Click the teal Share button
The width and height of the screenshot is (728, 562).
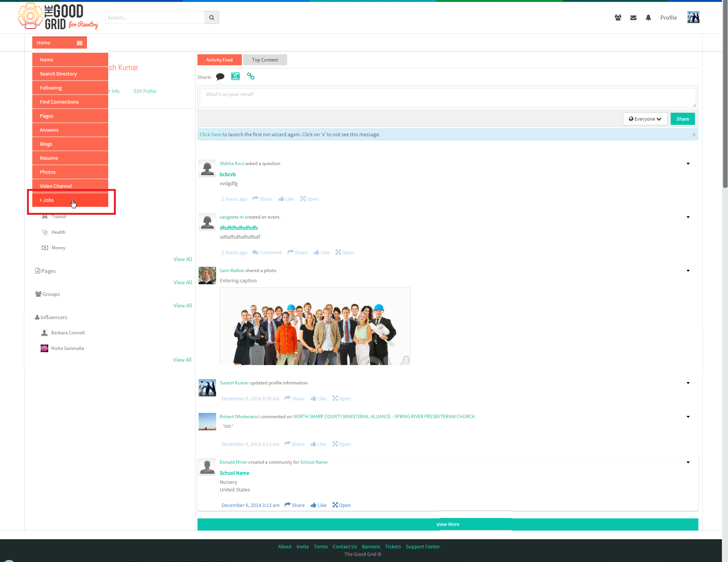point(682,119)
